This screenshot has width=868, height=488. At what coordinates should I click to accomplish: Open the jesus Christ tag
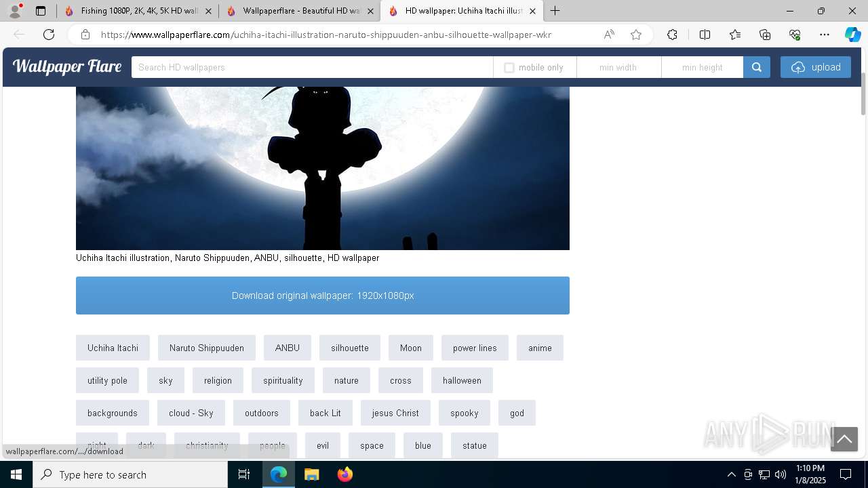(395, 413)
